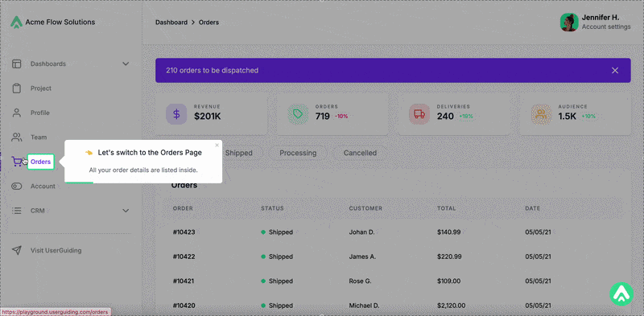This screenshot has height=316, width=644.
Task: Click the ORDER column header
Action: 183,208
